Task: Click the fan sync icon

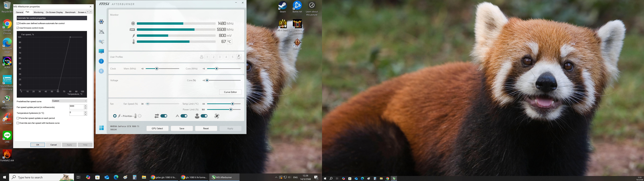Action: (217, 116)
